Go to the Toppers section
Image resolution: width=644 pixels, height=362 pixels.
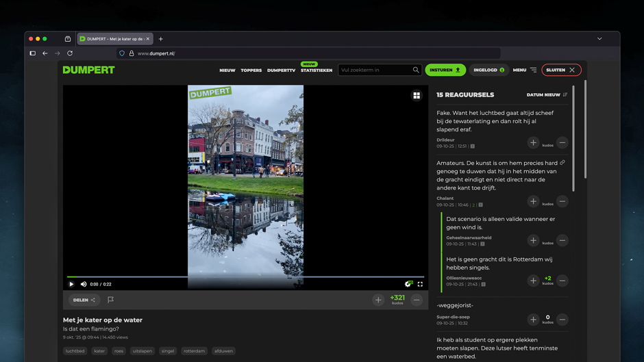coord(251,70)
